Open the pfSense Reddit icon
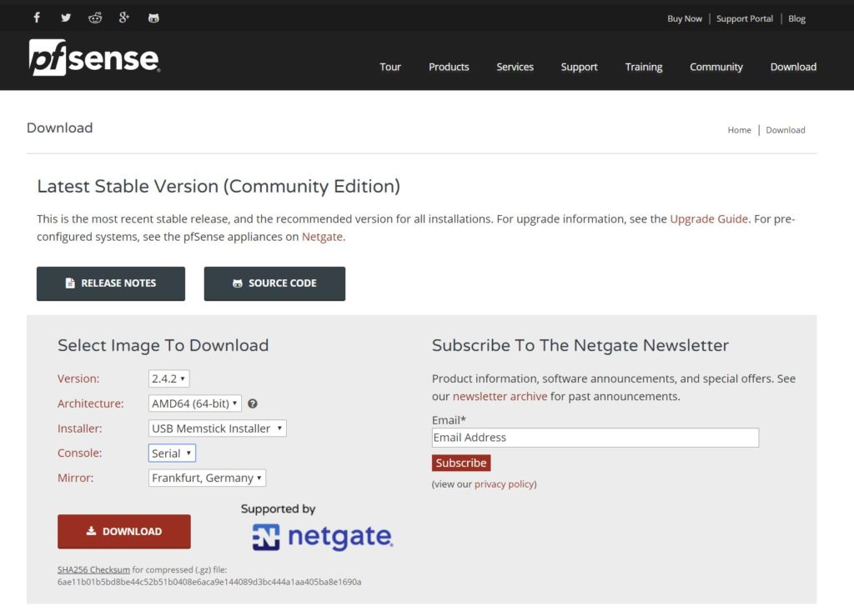The width and height of the screenshot is (854, 616). pos(95,18)
